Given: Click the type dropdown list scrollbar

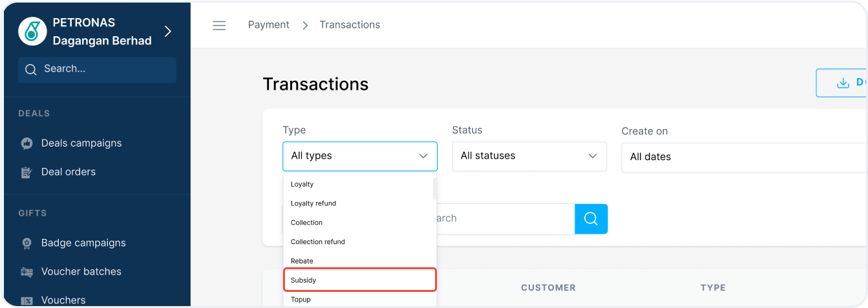Looking at the screenshot, I should point(434,189).
